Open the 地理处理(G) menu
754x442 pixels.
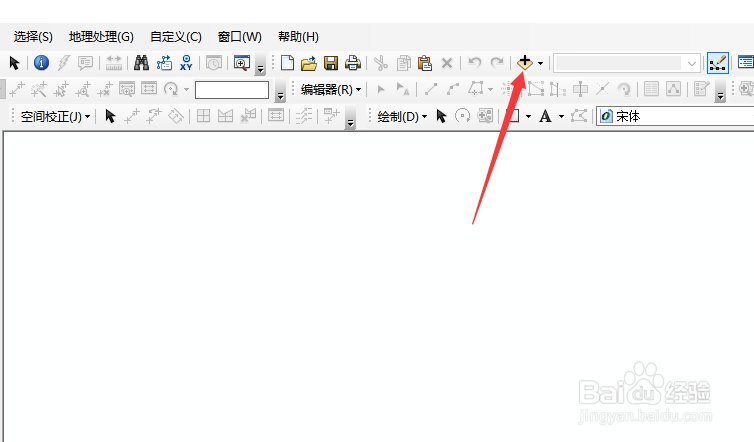tap(101, 37)
